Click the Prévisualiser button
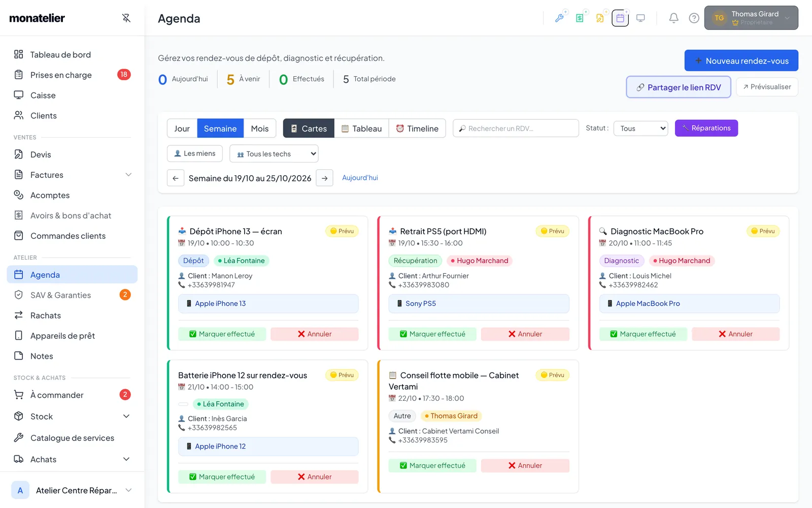 [767, 87]
